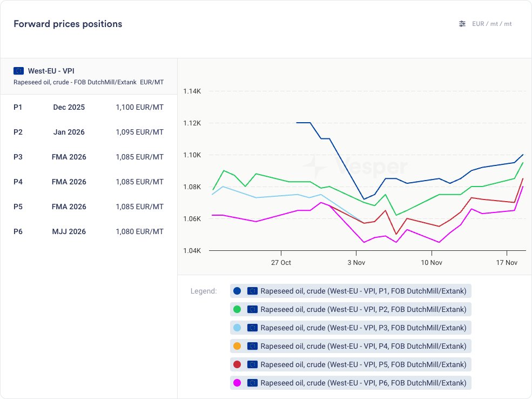The width and height of the screenshot is (532, 399).
Task: Click the EU flag beside West-EU - VPI
Action: pyautogui.click(x=19, y=71)
